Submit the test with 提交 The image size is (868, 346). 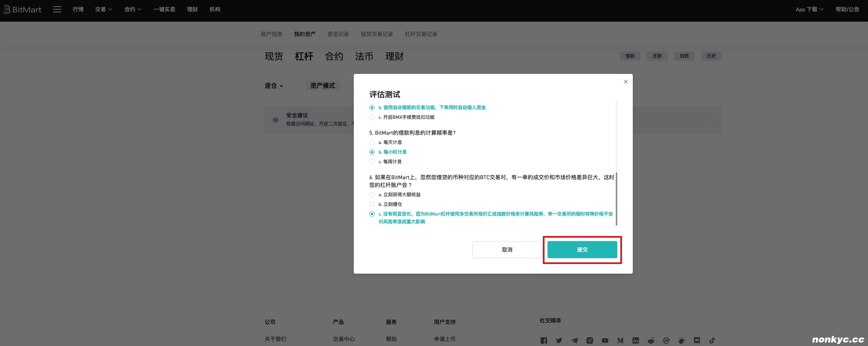[582, 250]
